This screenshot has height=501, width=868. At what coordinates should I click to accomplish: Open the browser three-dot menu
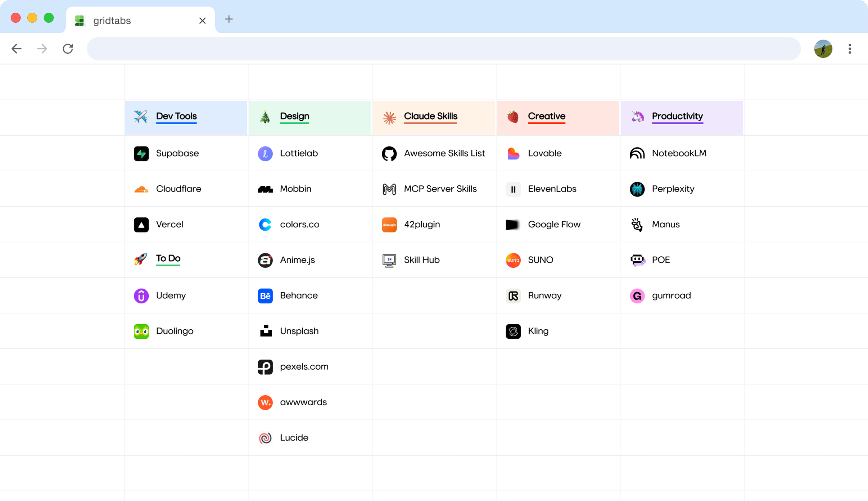coord(850,49)
